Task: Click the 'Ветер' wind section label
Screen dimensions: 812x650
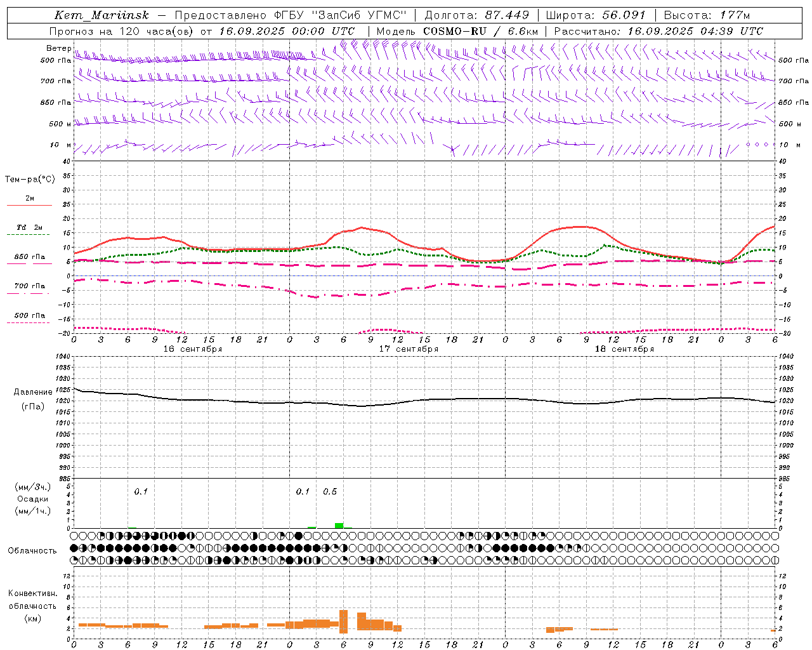Action: tap(58, 48)
